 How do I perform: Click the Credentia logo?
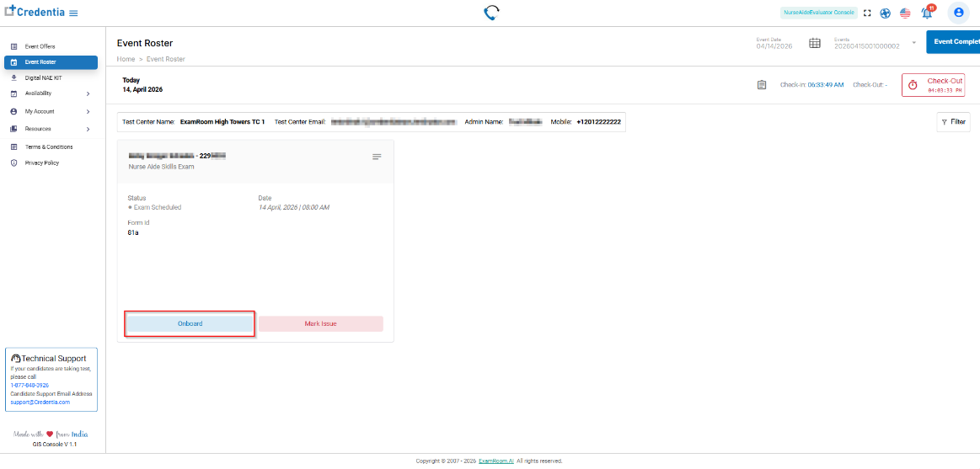[x=35, y=12]
